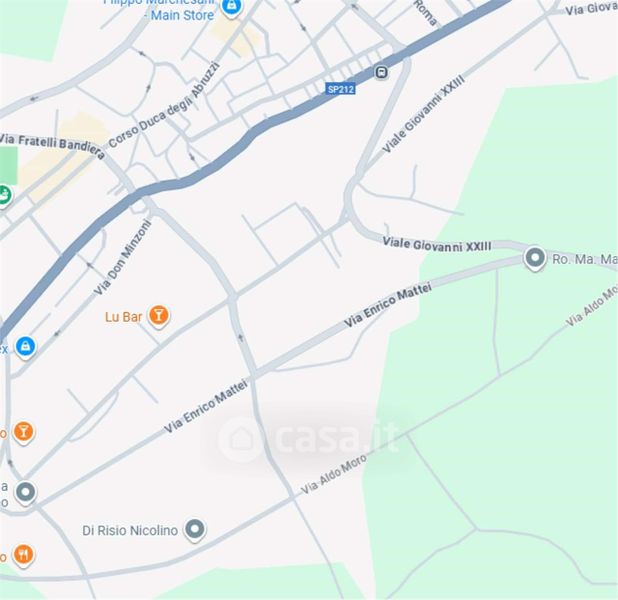The image size is (618, 600).
Task: Select the Main Store shopping bag marker
Action: (231, 7)
